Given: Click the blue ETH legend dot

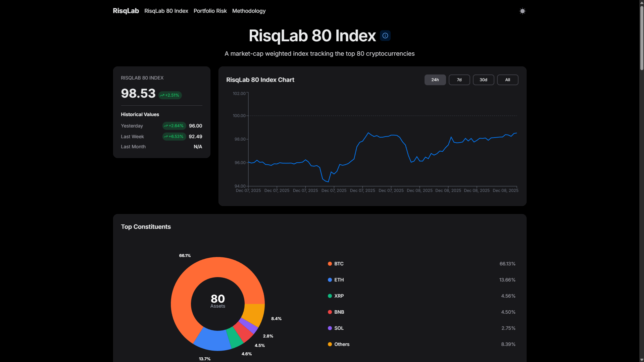Looking at the screenshot, I should tap(330, 280).
